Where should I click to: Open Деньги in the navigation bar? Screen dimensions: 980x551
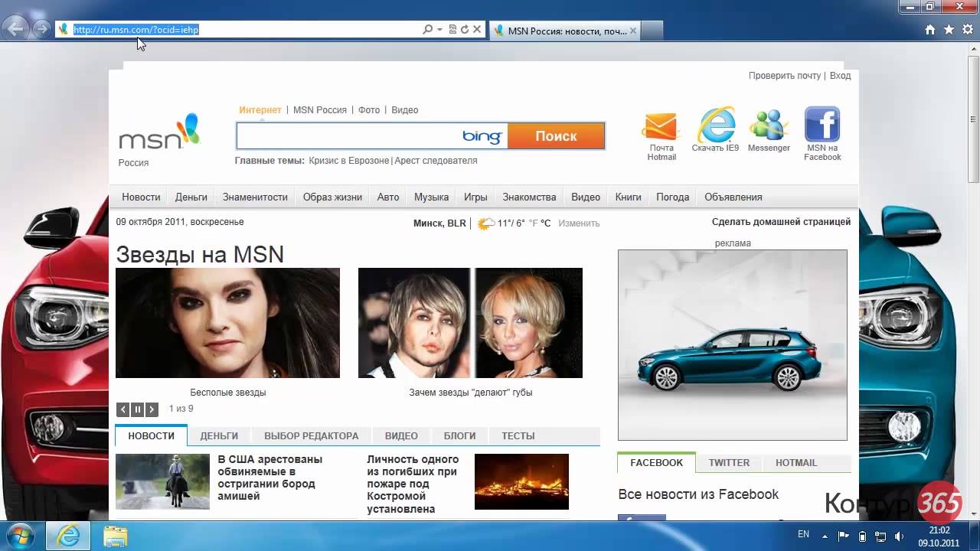(191, 197)
